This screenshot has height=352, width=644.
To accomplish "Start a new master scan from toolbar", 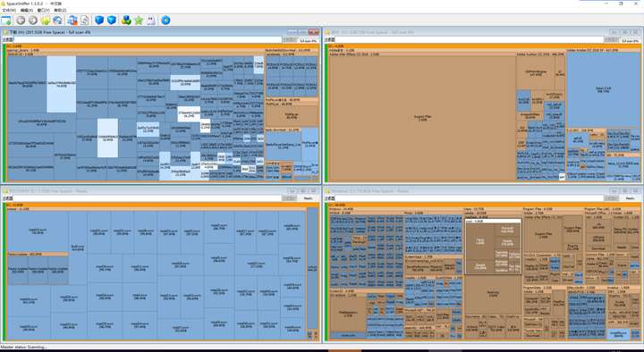I will [x=72, y=21].
